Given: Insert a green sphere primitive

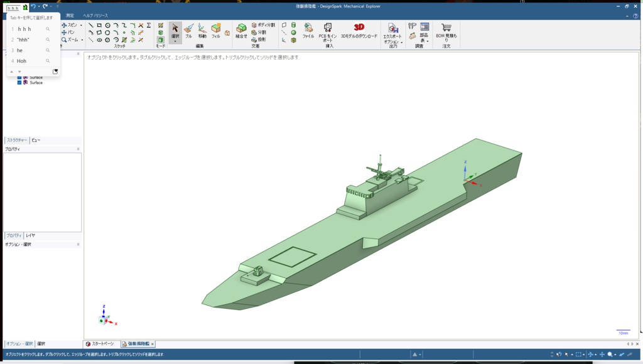Looking at the screenshot, I should (294, 33).
